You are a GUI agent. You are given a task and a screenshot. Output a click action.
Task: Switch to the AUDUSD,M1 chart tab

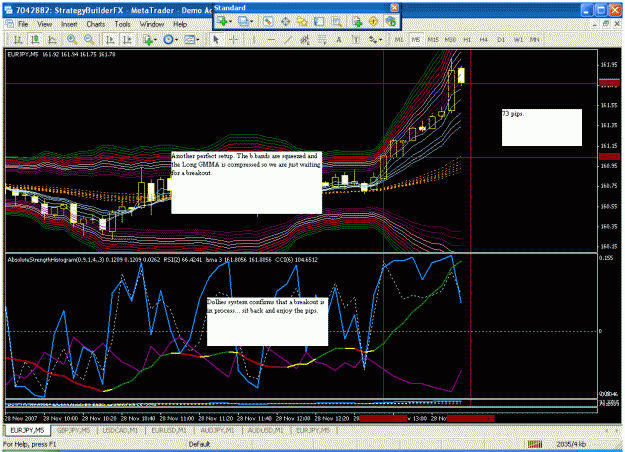tap(265, 430)
